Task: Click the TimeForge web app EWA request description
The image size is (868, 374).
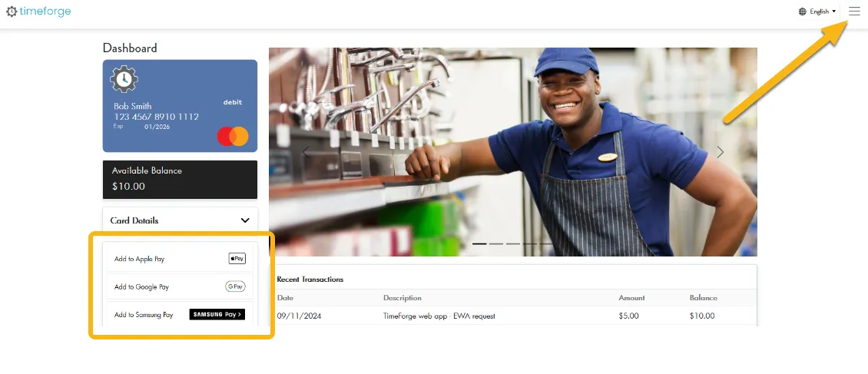Action: (x=439, y=316)
